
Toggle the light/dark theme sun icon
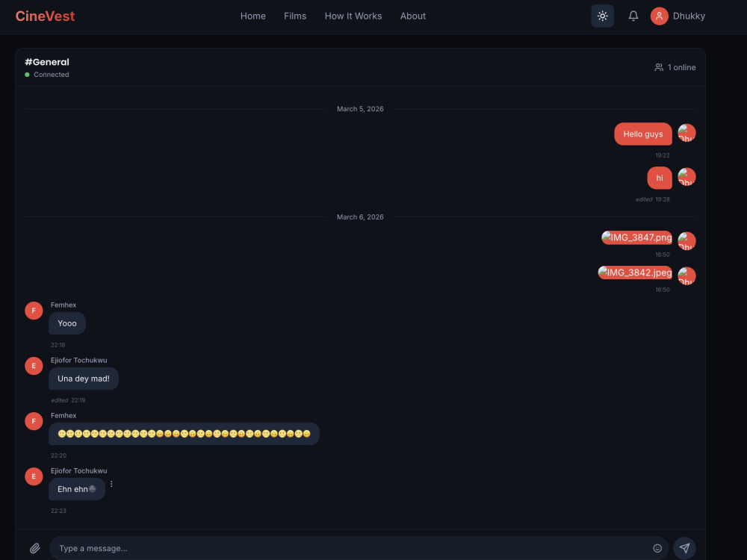pyautogui.click(x=602, y=16)
